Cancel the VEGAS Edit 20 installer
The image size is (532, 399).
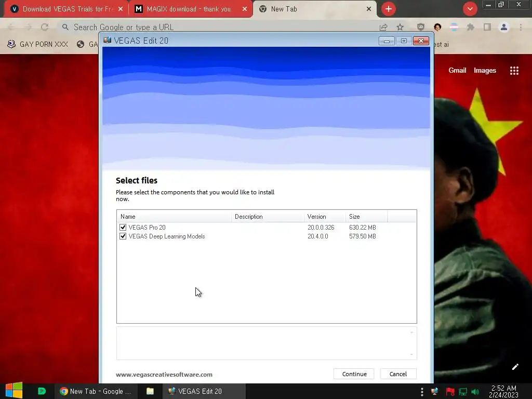[x=398, y=374]
